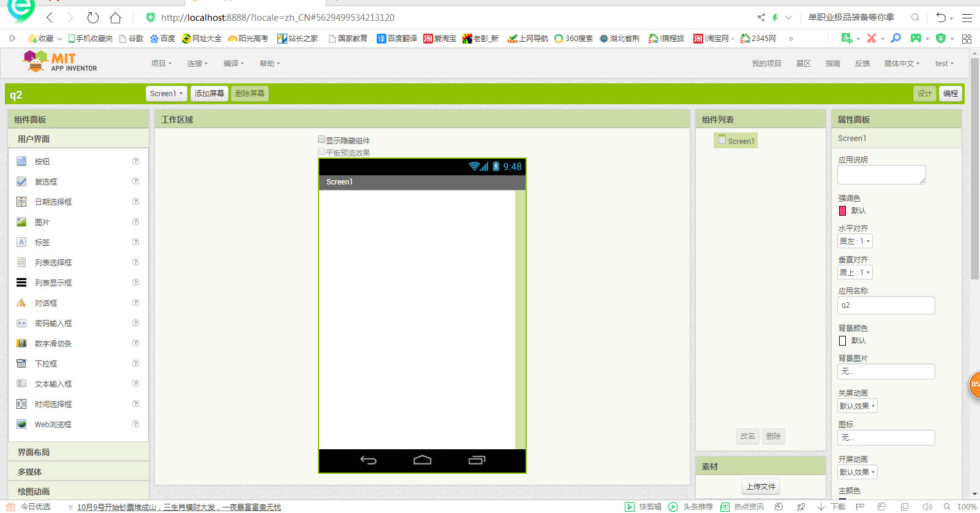This screenshot has height=513, width=980.
Task: Toggle 平板预览效果 checkbox
Action: click(x=322, y=152)
